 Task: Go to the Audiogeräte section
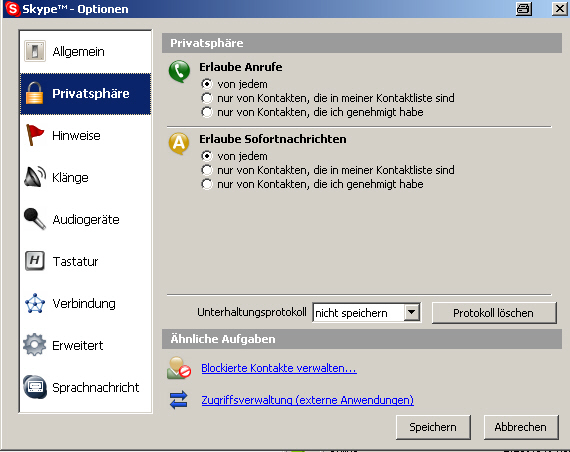[x=85, y=220]
